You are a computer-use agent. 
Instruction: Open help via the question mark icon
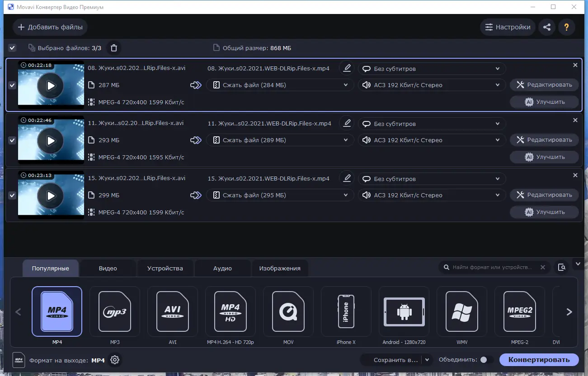click(x=566, y=27)
